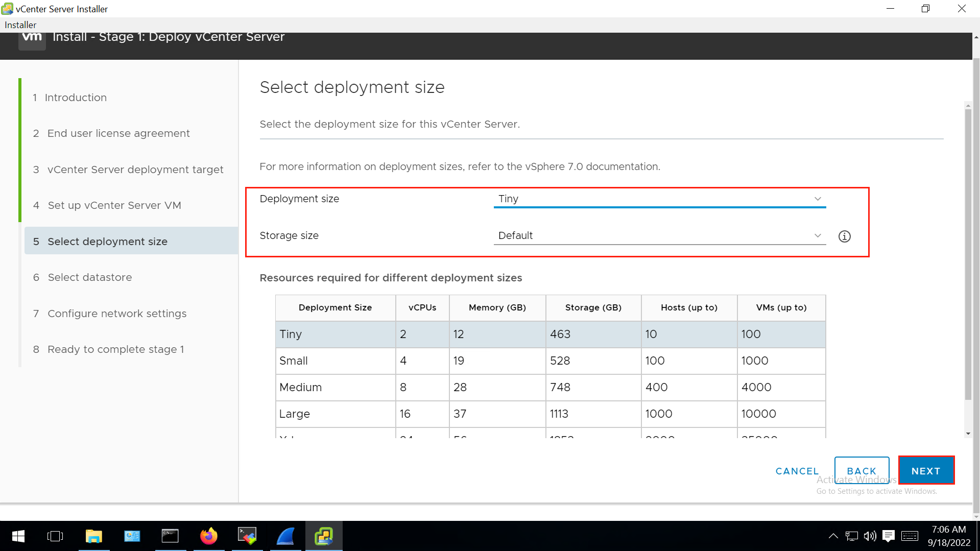Click the Hosts (up to) column header

689,307
